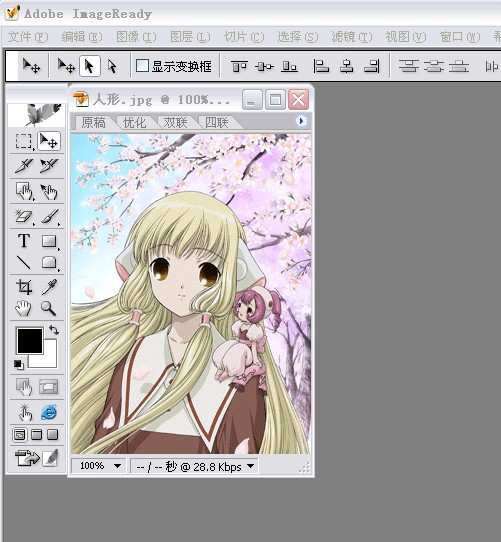Click the highlighted black arrow select tool
This screenshot has width=501, height=542.
[x=90, y=66]
